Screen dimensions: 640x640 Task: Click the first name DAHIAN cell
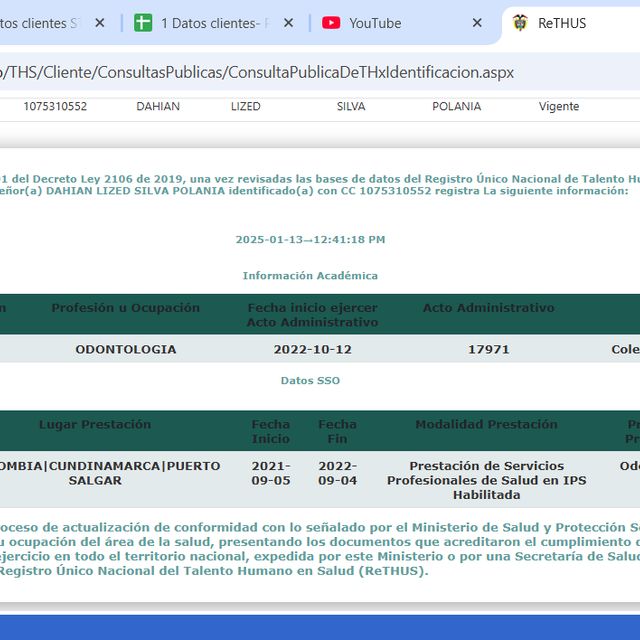158,107
